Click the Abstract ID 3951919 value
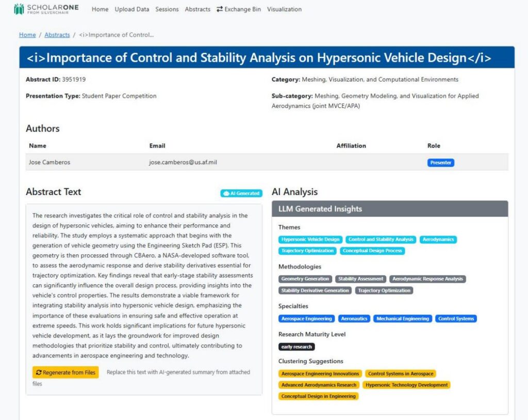This screenshot has width=528, height=420. tap(74, 79)
